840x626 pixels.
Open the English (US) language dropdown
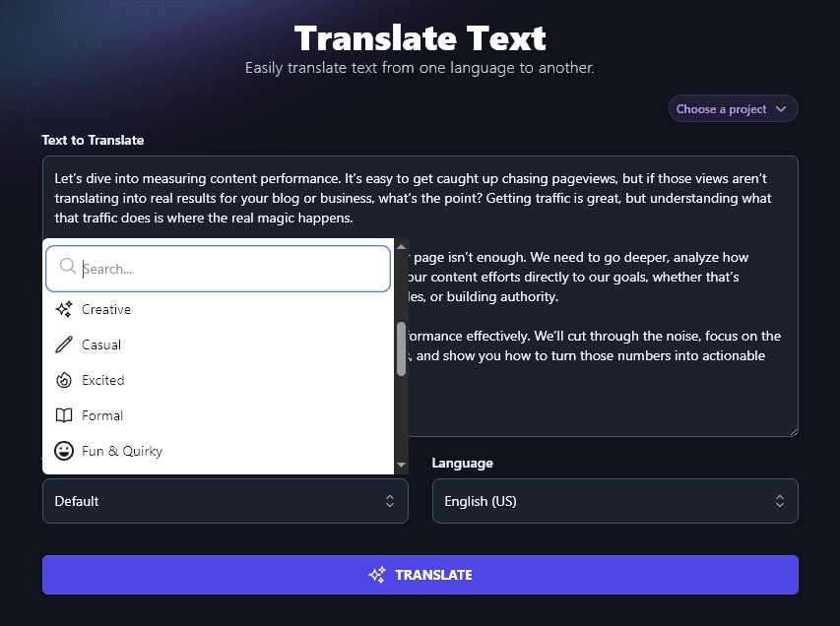(615, 501)
